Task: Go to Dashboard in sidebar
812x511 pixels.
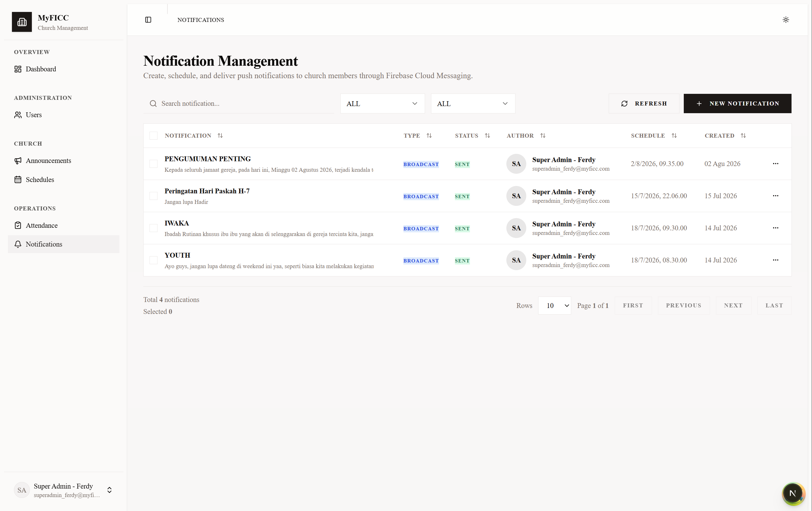Action: [64, 69]
